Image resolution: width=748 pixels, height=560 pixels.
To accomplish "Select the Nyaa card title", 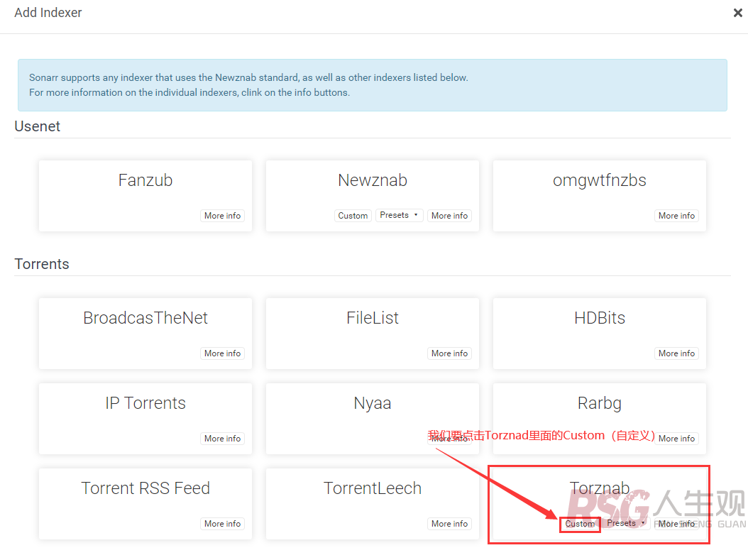I will click(x=373, y=404).
